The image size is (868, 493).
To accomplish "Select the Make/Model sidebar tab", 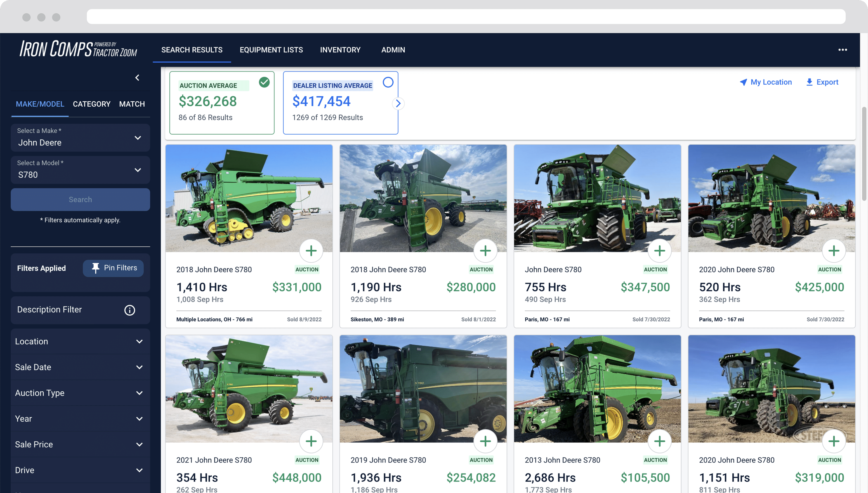I will (x=40, y=104).
